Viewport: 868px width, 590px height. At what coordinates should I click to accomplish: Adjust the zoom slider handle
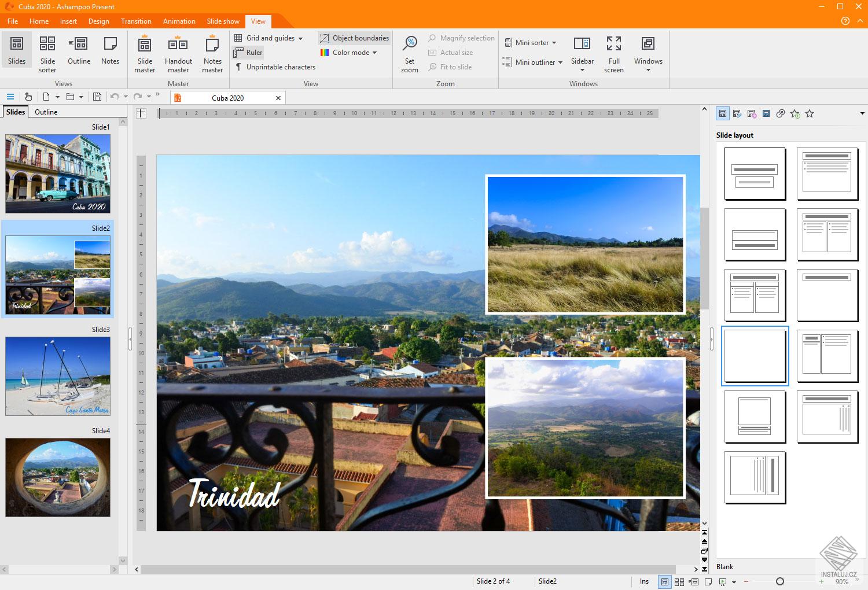pos(780,581)
